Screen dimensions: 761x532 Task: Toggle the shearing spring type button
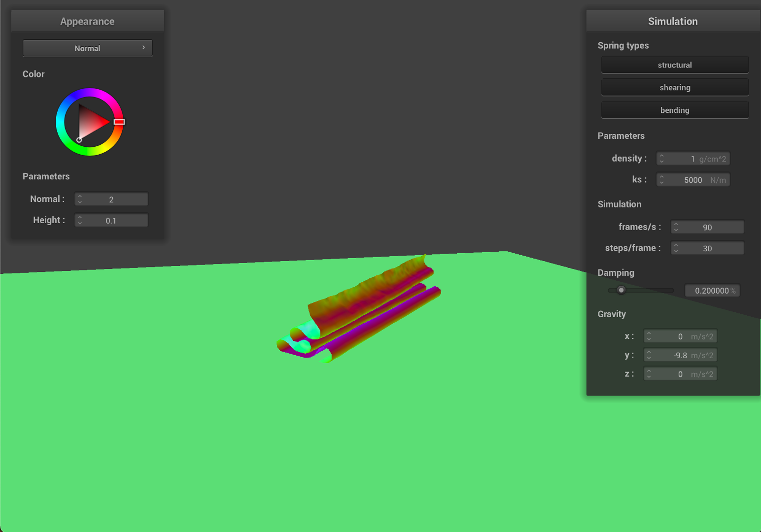[x=674, y=88]
